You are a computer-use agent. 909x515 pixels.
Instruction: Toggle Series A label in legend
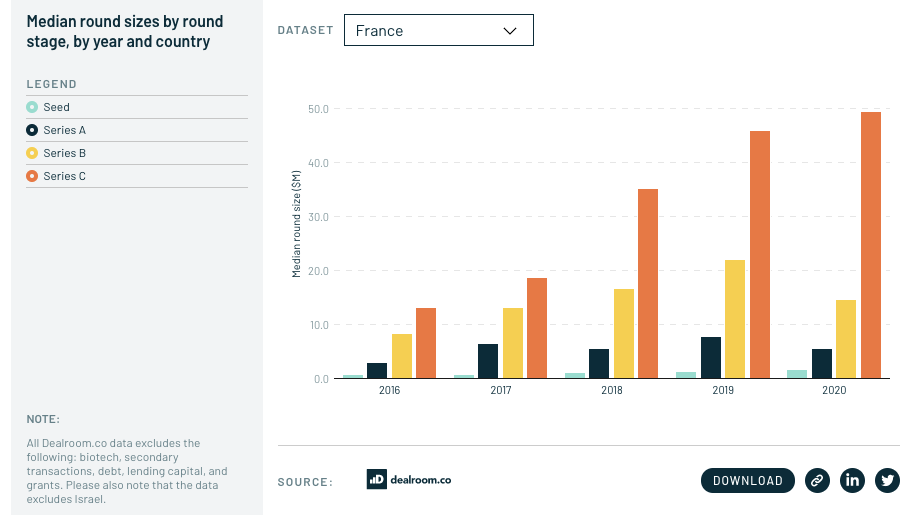point(64,130)
